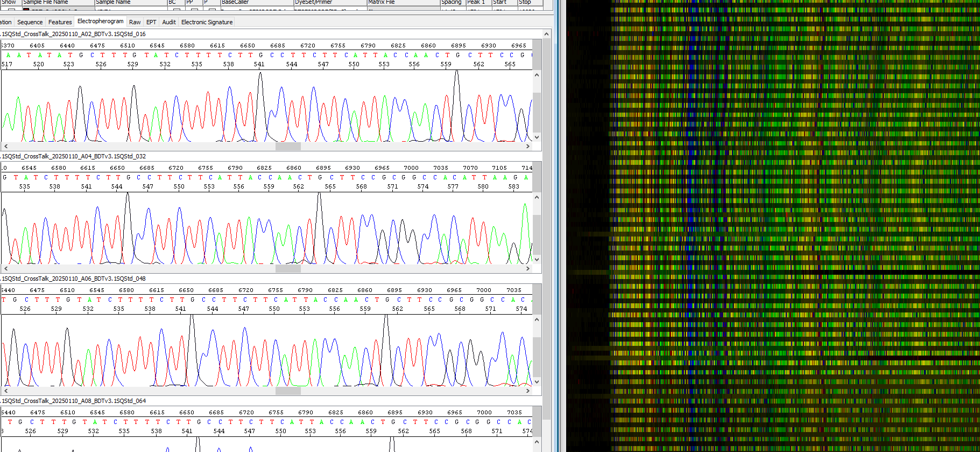Click the scroll-up arrow in the A02 trace panel
This screenshot has width=980, height=452.
(537, 75)
